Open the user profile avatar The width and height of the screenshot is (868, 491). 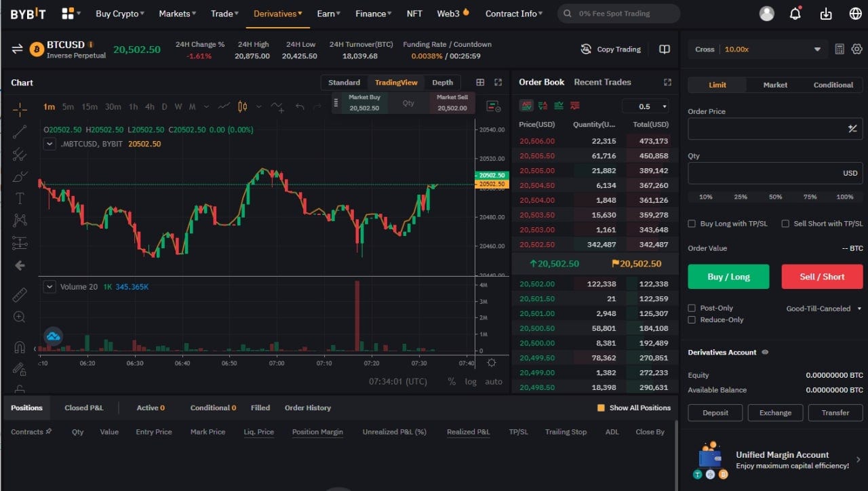[x=767, y=14]
